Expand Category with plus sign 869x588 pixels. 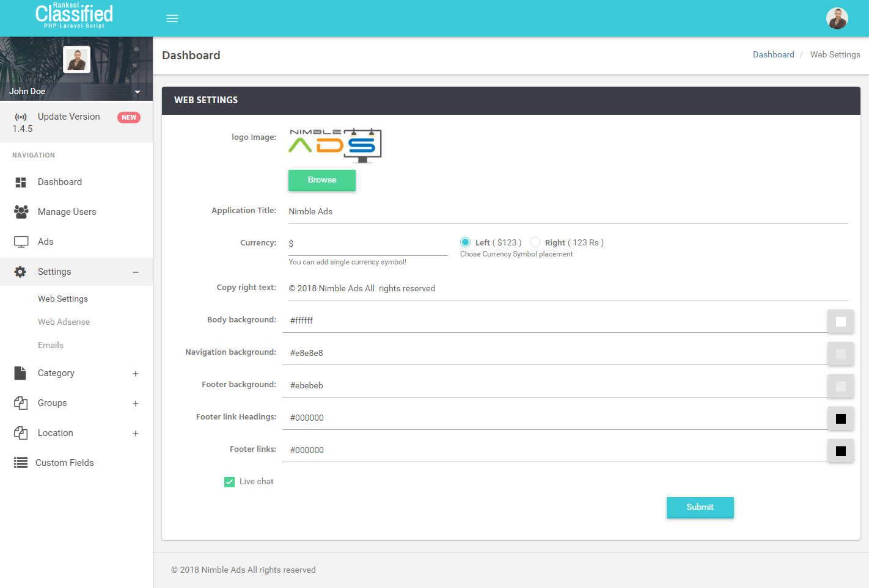(x=136, y=374)
